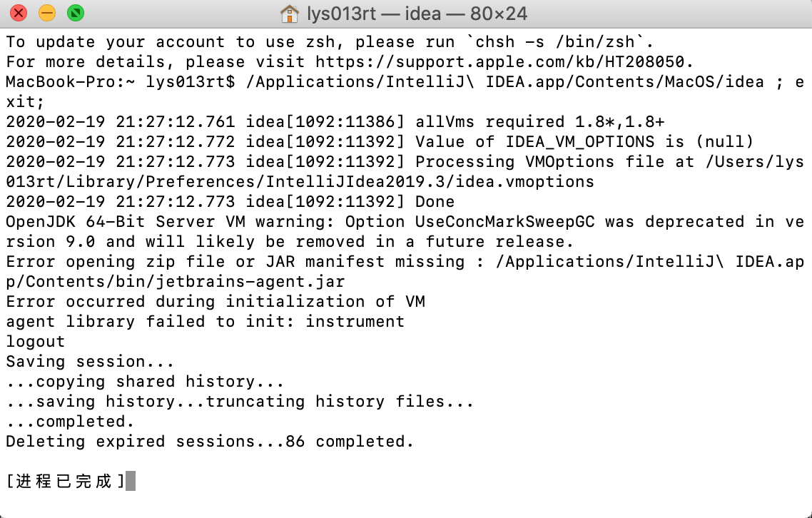Click the IDEA.app/Contents/MacOS/idea path in the command
This screenshot has height=518, width=812.
[x=624, y=82]
